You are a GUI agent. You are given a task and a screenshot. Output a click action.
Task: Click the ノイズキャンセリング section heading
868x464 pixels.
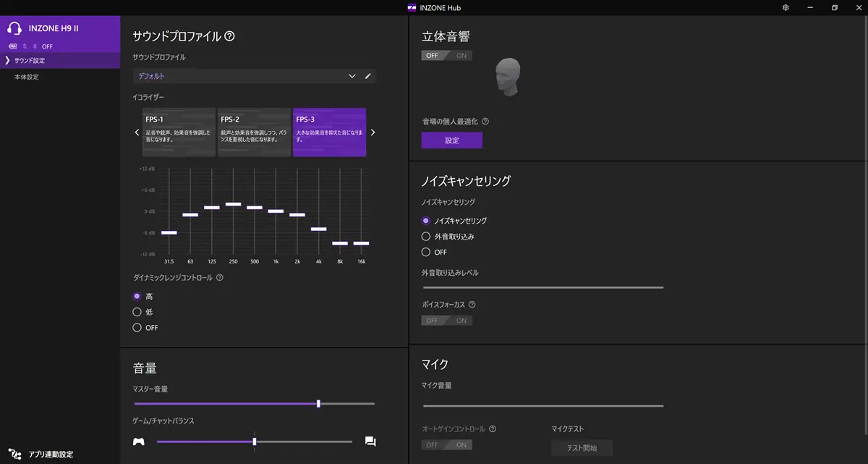[x=466, y=181]
